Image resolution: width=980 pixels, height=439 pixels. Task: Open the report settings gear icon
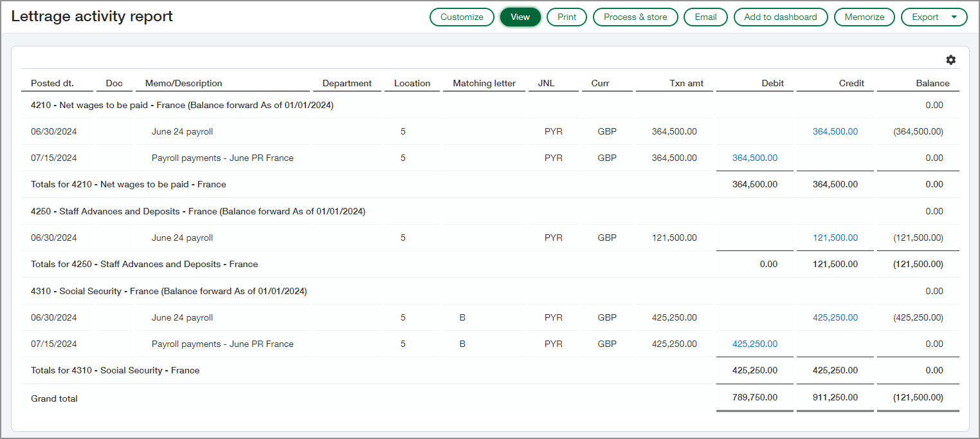951,60
